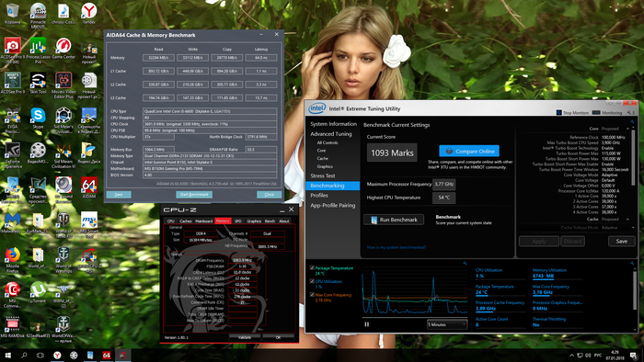Open Stress Test section in XTU
Screen dimensions: 644x362
pos(323,175)
